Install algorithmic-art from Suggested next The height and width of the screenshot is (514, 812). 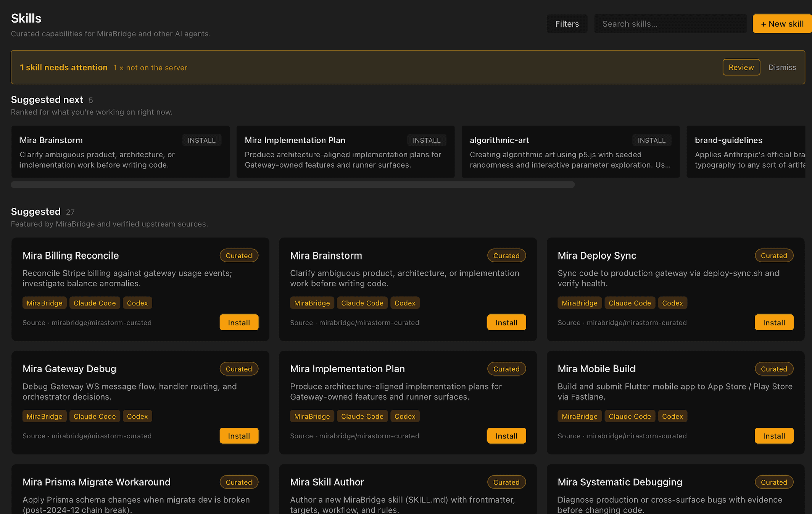652,140
